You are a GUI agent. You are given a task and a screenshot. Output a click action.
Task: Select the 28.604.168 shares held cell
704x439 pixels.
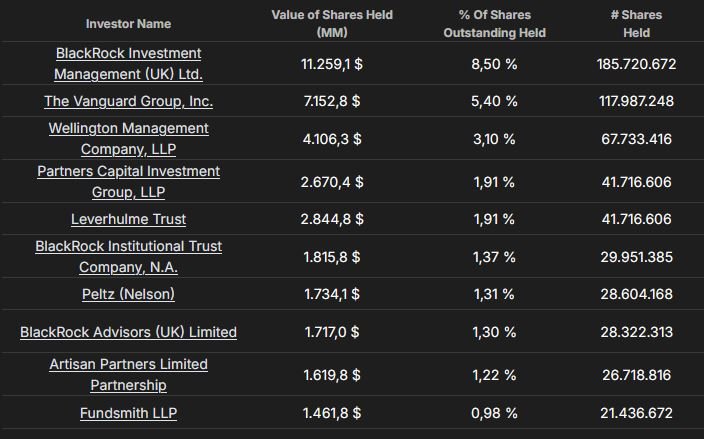tap(636, 294)
